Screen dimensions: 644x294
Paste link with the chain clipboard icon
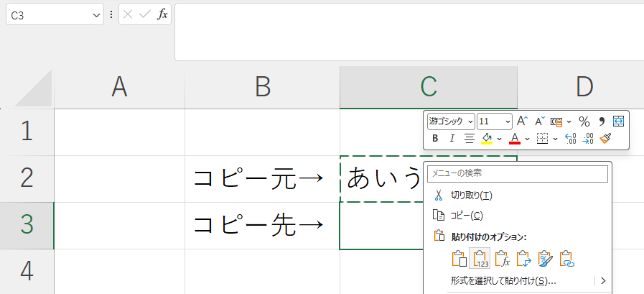click(x=567, y=259)
